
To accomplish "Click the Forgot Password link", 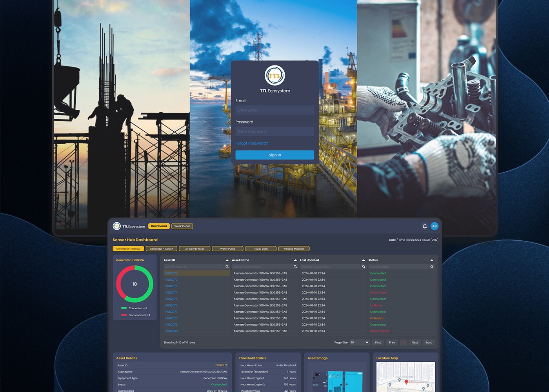I will click(x=252, y=143).
